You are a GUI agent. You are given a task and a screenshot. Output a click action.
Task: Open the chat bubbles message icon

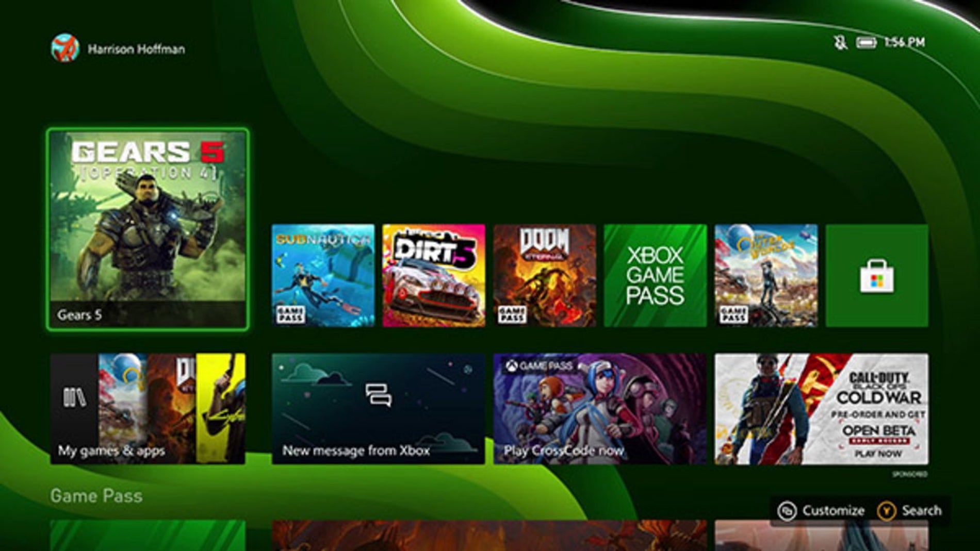(x=378, y=395)
